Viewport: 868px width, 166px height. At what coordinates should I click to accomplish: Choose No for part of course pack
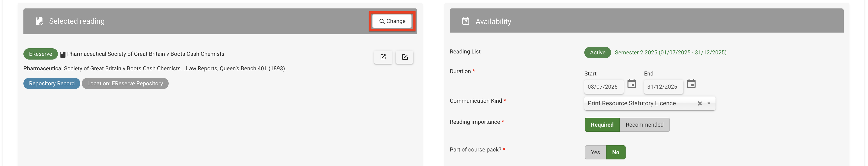coord(616,152)
